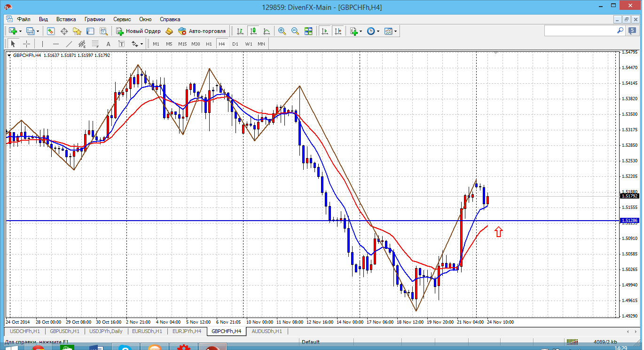Toggle chart auto scroll
The width and height of the screenshot is (644, 350).
pos(324,31)
